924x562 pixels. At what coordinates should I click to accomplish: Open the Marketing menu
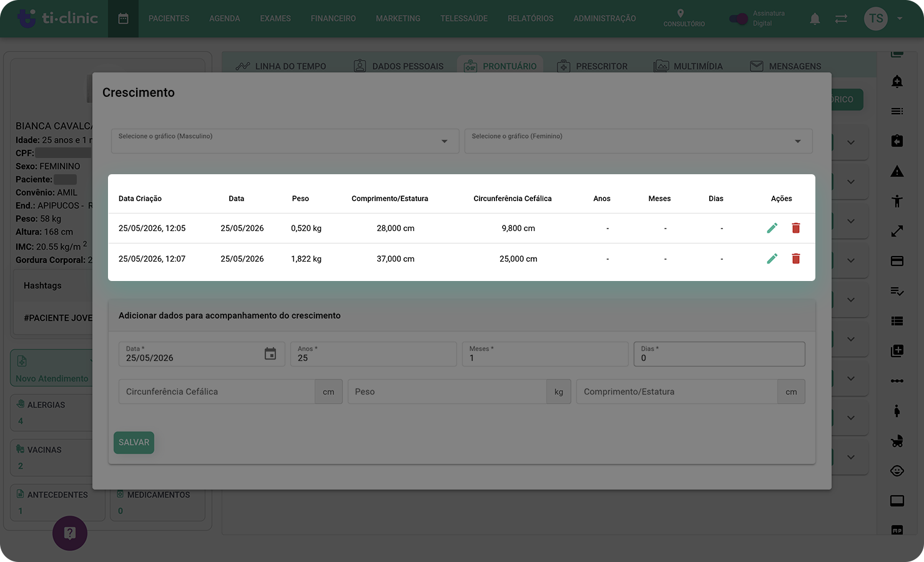(x=398, y=19)
